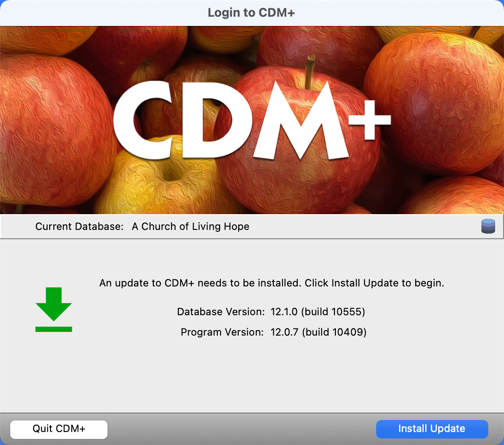The height and width of the screenshot is (445, 504).
Task: Select the database name A Church of Living Hope
Action: coord(190,226)
